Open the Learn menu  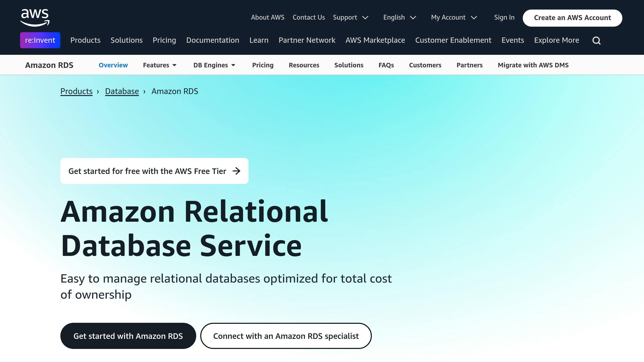pyautogui.click(x=259, y=40)
